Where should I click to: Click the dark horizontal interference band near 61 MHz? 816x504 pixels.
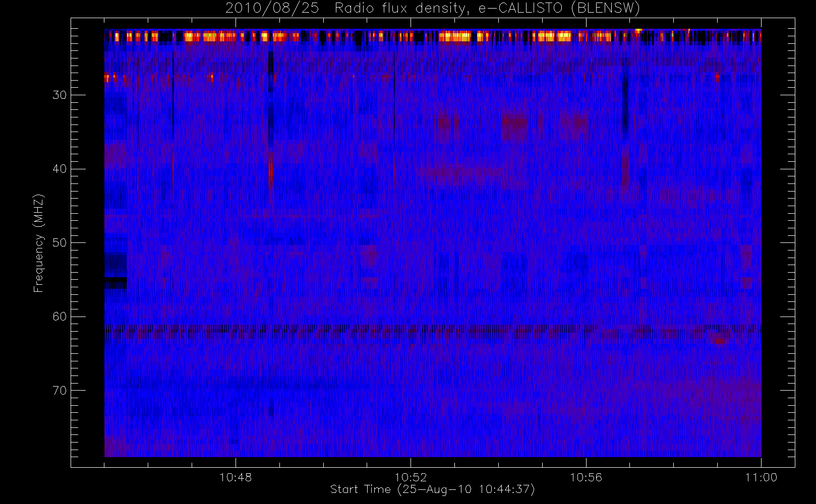click(433, 329)
